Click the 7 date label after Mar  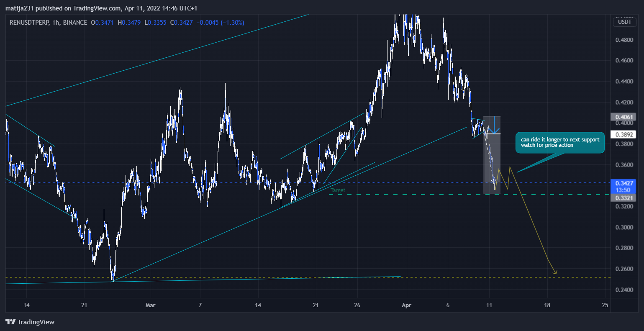point(200,305)
